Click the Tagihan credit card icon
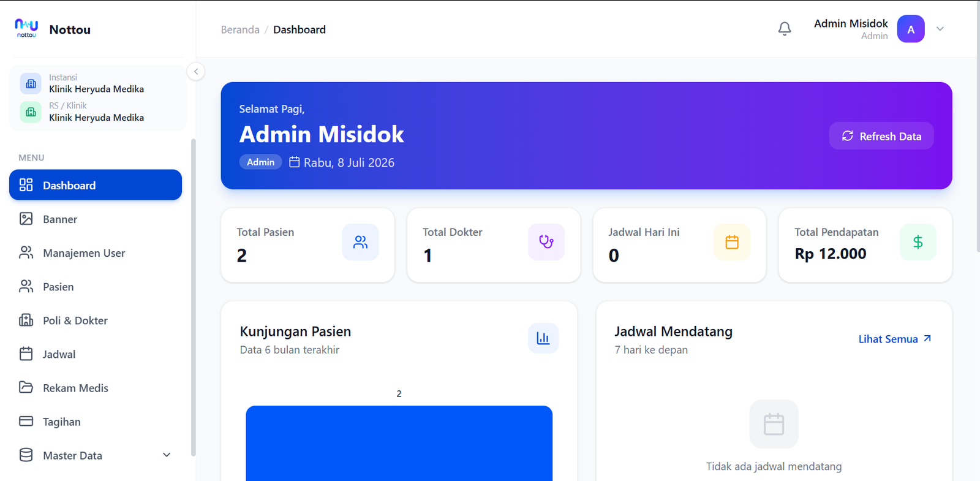The height and width of the screenshot is (481, 980). [26, 421]
